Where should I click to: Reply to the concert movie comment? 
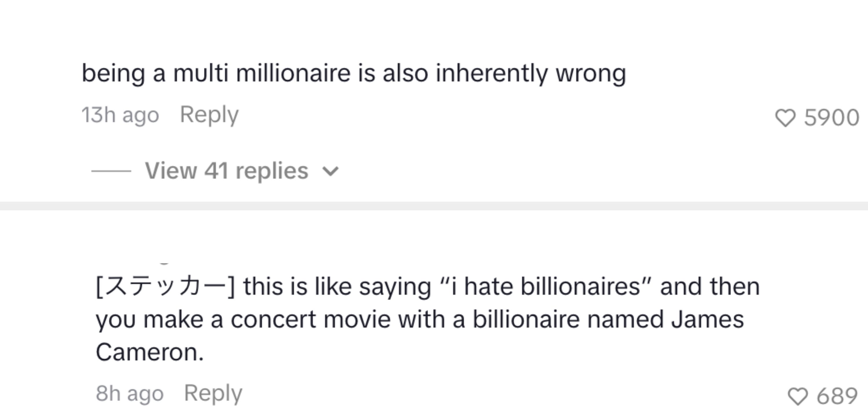[213, 393]
